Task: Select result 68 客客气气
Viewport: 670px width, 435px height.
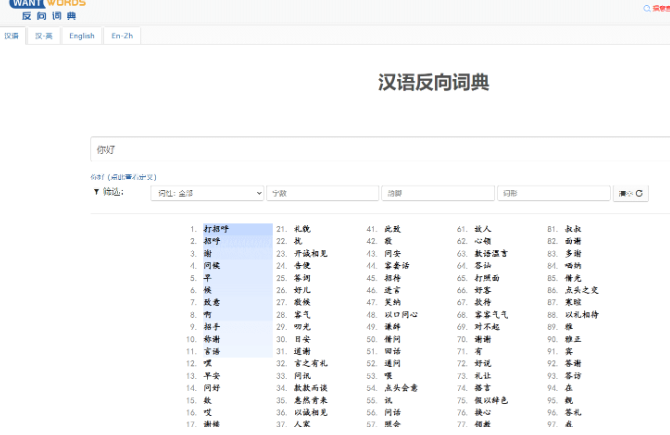Action: click(x=491, y=315)
